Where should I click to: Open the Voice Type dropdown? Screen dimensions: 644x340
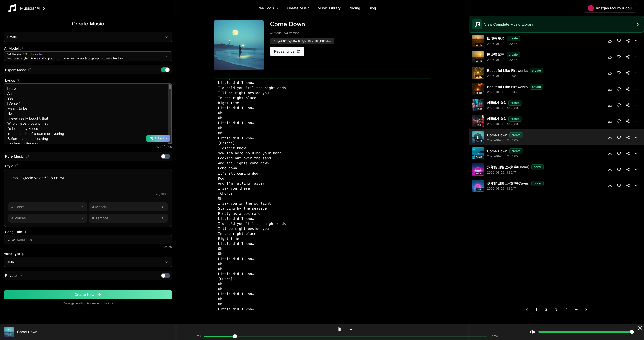[88, 262]
